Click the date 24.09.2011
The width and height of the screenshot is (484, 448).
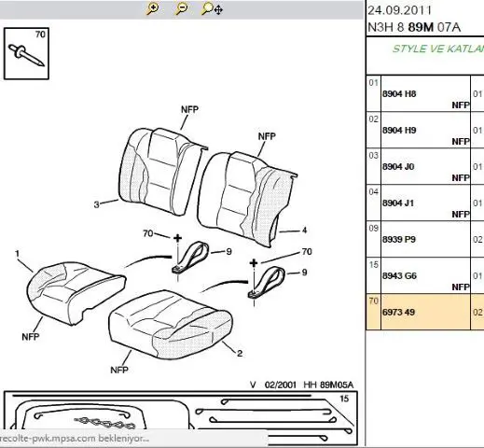pyautogui.click(x=400, y=10)
